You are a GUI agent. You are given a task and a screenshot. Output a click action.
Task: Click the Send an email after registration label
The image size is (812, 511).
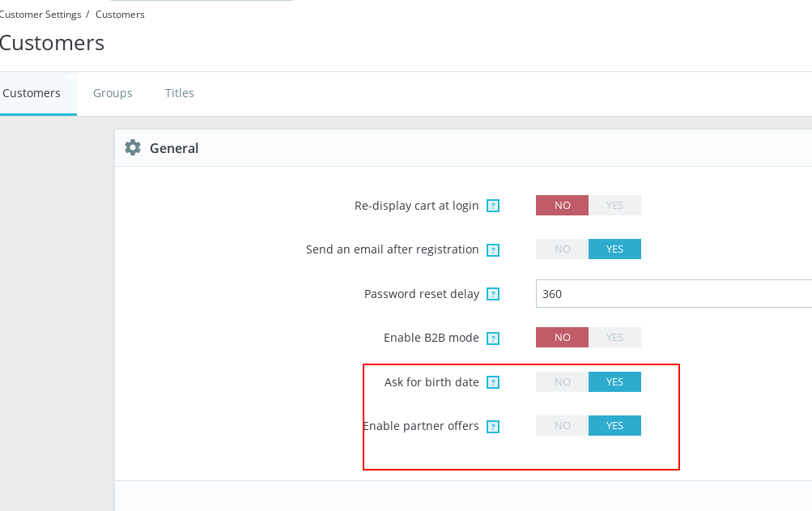click(x=392, y=249)
